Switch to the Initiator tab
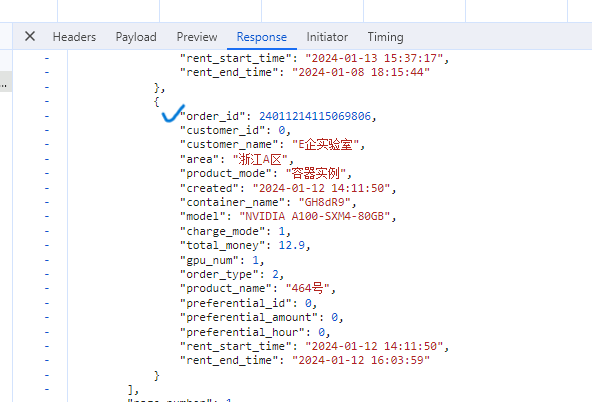This screenshot has height=402, width=592. pos(327,37)
